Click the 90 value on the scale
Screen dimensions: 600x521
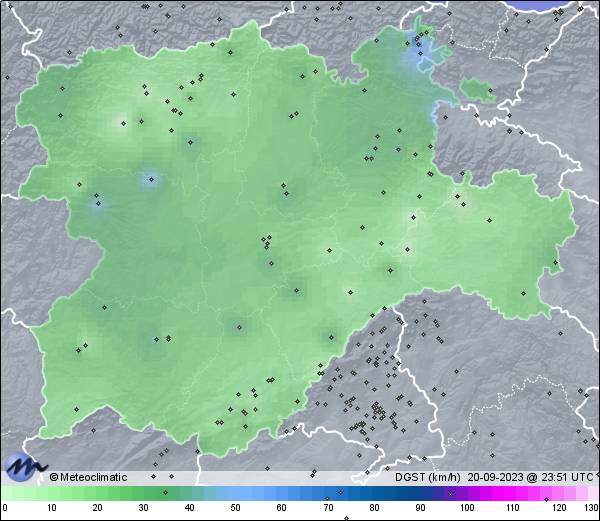[x=420, y=508]
